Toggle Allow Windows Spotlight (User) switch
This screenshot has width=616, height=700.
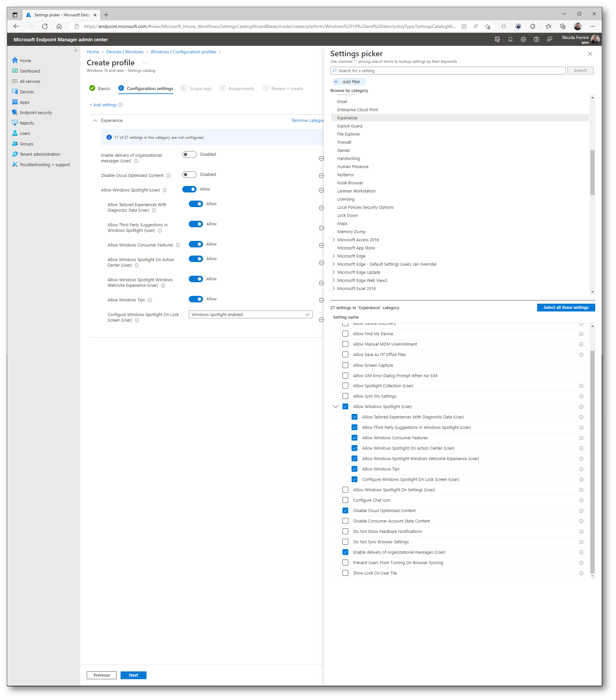pyautogui.click(x=189, y=189)
